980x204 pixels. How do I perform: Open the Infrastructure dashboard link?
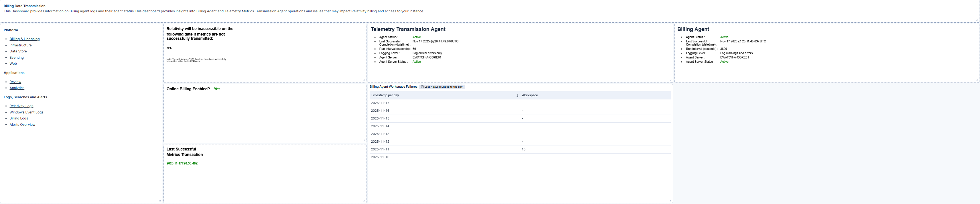pyautogui.click(x=21, y=45)
